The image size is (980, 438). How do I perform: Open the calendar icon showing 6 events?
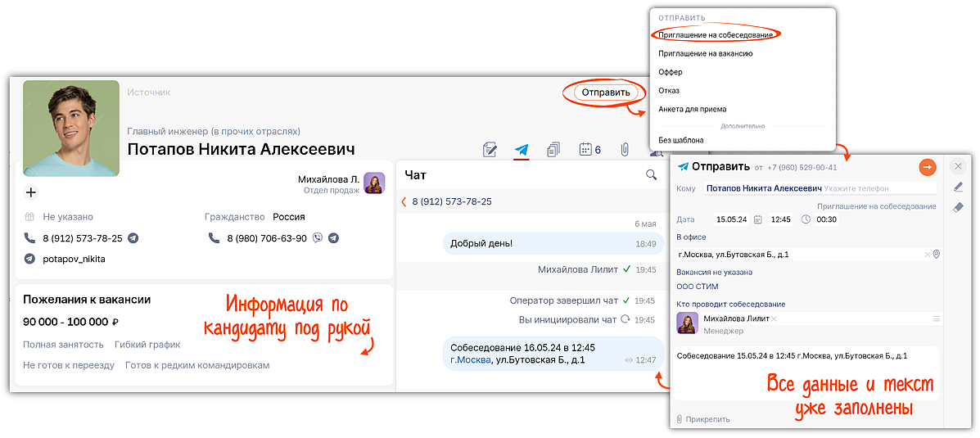[x=589, y=150]
